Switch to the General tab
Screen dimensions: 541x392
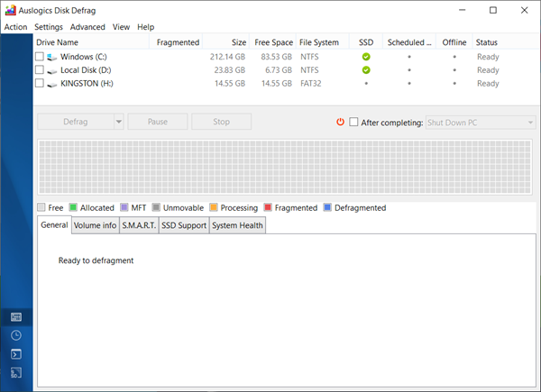coord(54,224)
